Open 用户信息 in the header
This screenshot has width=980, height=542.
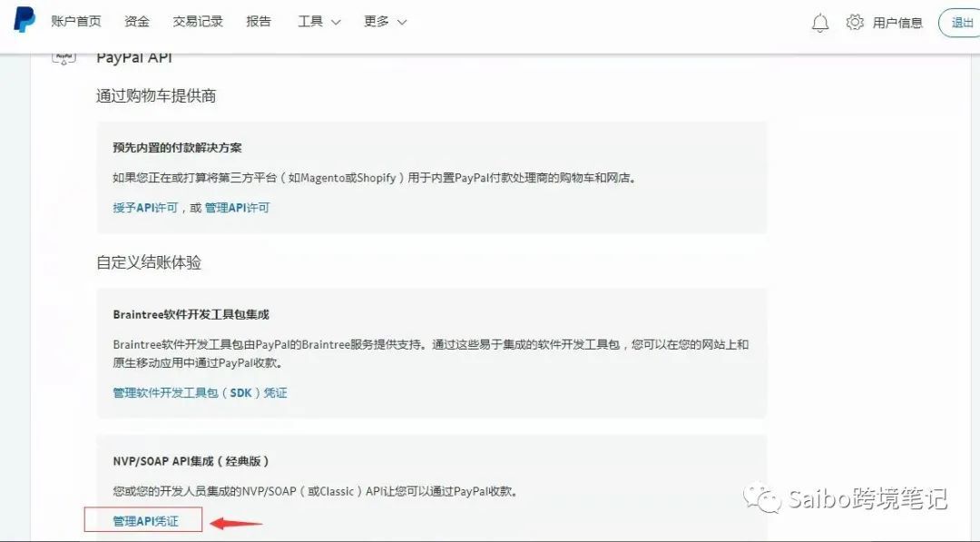coord(897,23)
